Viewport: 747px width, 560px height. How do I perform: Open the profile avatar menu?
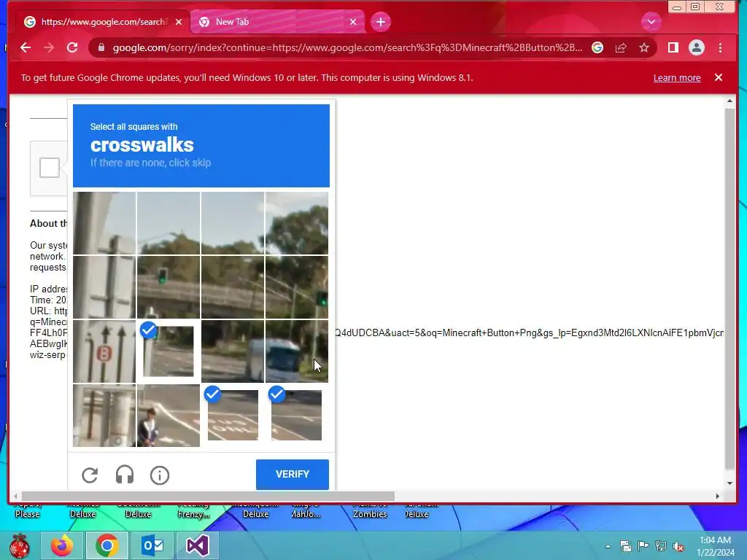click(x=697, y=47)
